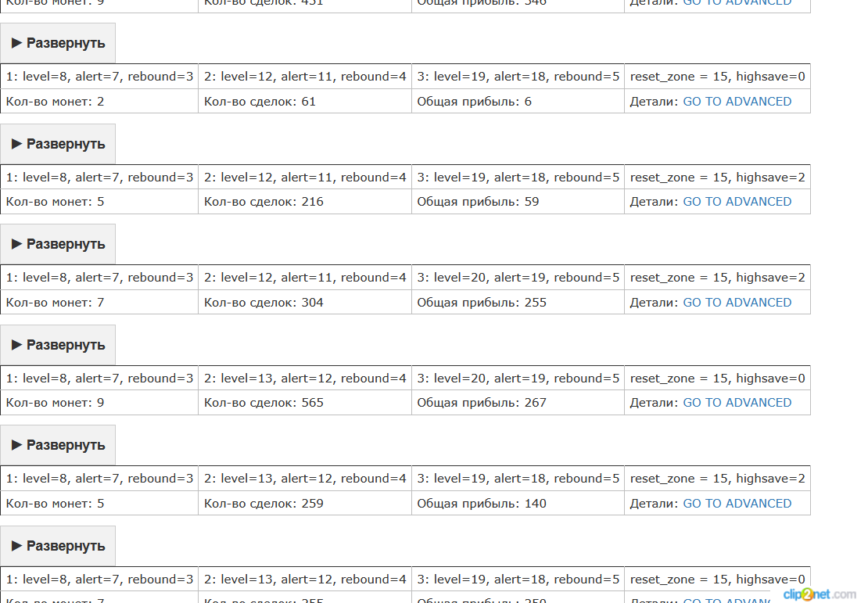This screenshot has width=868, height=603.
Task: Click the header cell 3: level=20, alert=19, rebound=5
Action: pyautogui.click(x=517, y=277)
